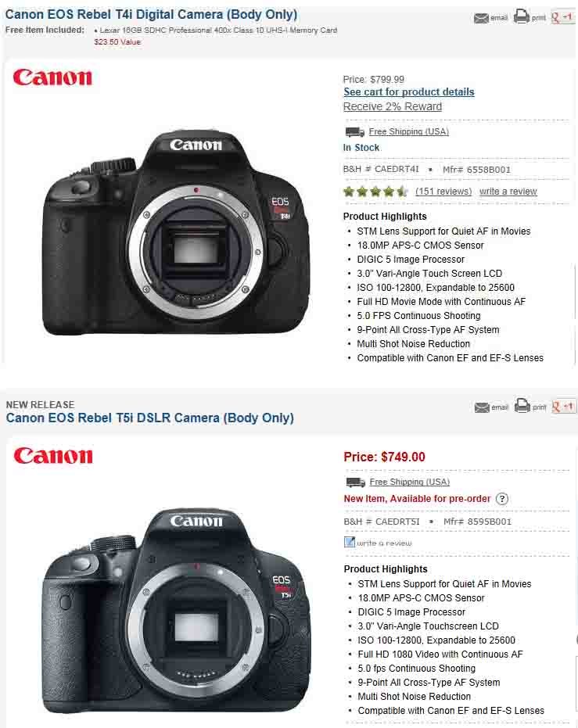Click the print icon for T4i listing
The image size is (578, 728).
[522, 16]
